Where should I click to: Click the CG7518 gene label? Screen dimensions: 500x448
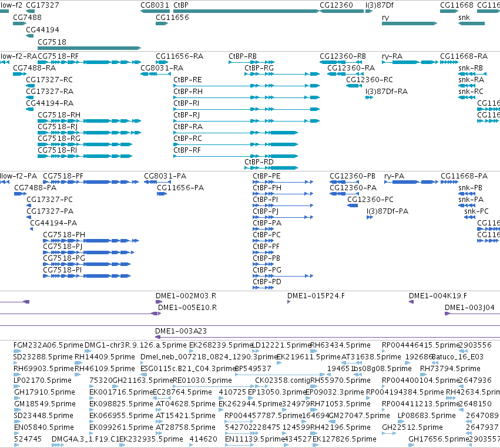(x=52, y=42)
